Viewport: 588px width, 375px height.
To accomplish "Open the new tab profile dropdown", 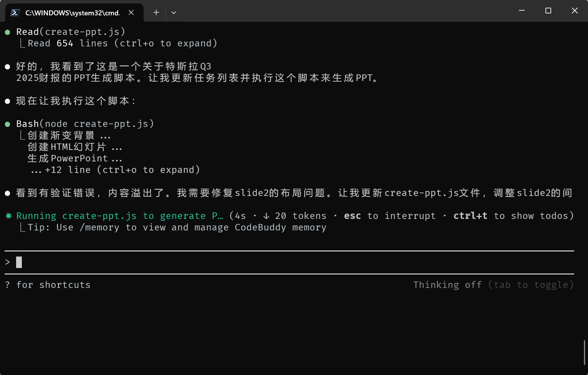I will click(x=174, y=13).
